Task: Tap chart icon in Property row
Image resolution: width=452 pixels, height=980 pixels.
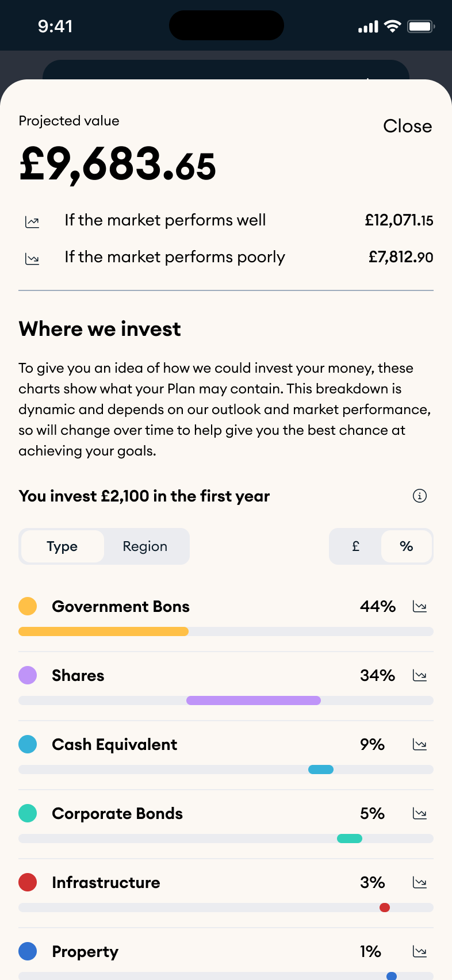Action: coord(420,952)
